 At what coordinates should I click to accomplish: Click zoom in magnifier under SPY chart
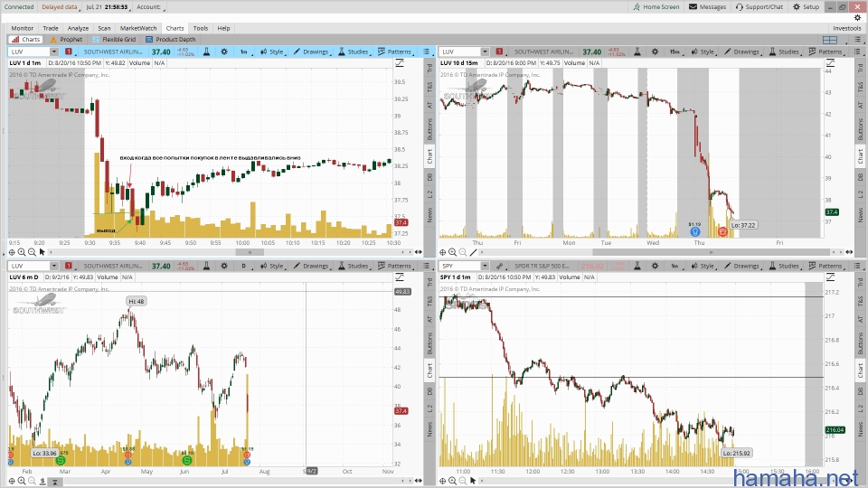click(452, 481)
